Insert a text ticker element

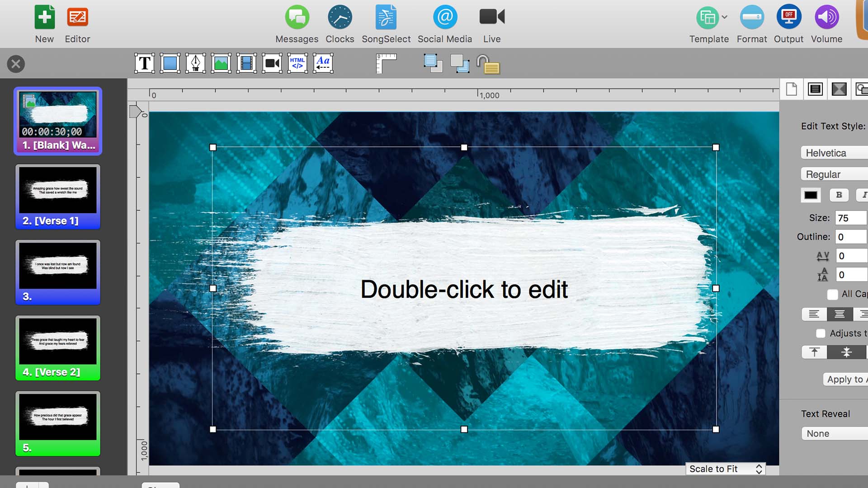click(x=323, y=63)
